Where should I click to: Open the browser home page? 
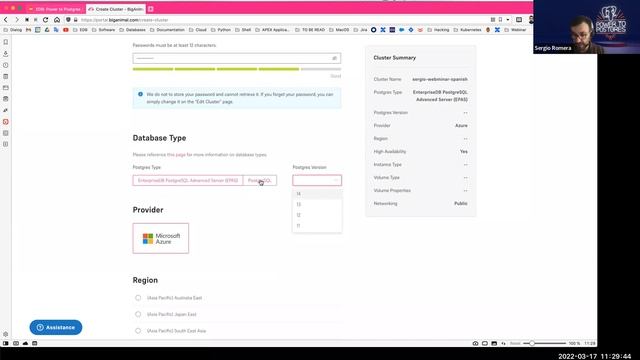click(x=57, y=20)
